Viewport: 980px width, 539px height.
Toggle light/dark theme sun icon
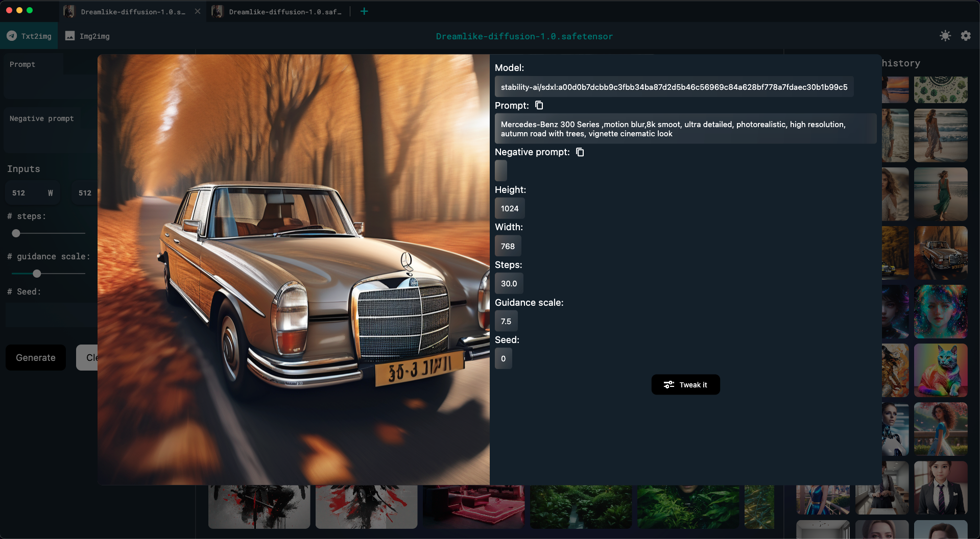pos(945,36)
